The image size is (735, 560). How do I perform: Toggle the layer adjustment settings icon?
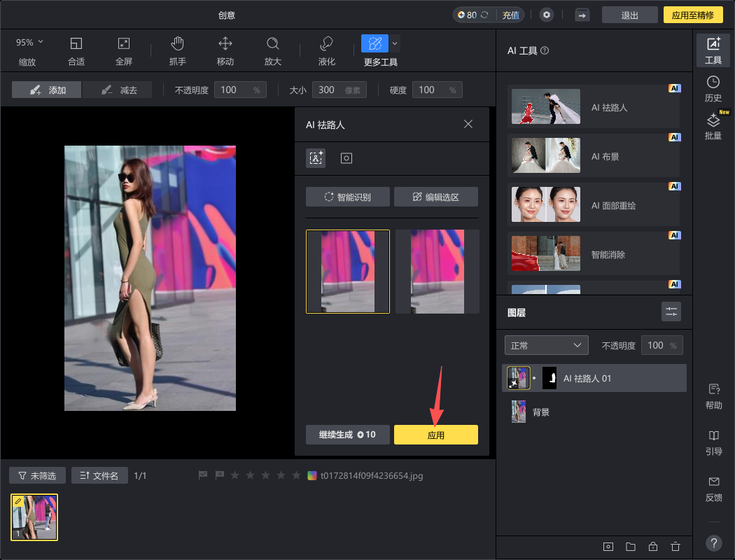671,311
